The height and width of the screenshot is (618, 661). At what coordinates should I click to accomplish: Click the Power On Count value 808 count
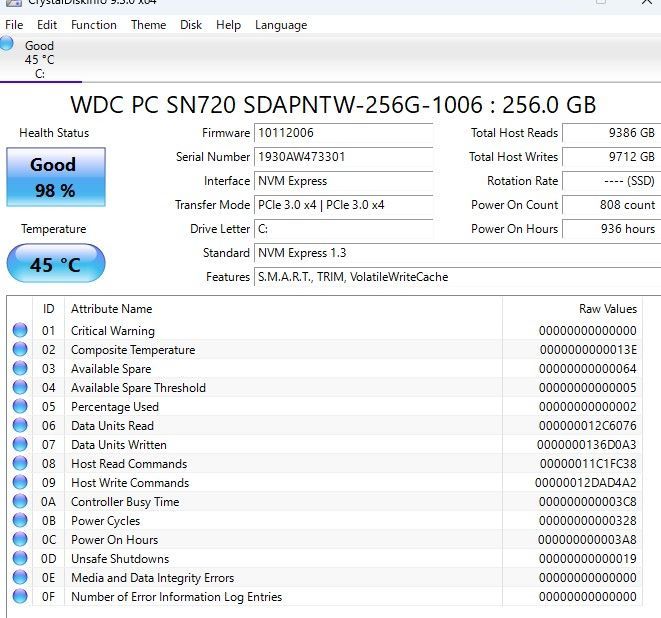coord(611,205)
